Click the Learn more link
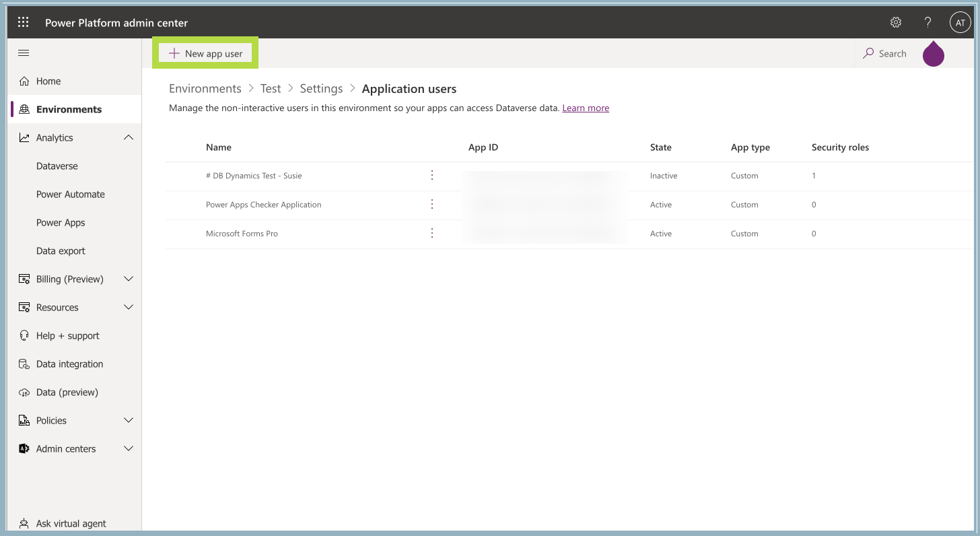Screen dimensions: 980x536 pos(586,108)
